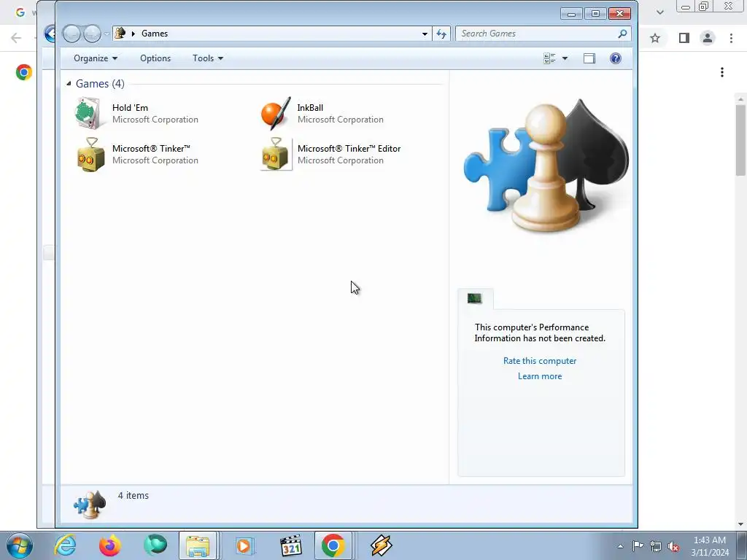Open the Hold 'Em game icon
Screen dimensions: 747x560
(89, 113)
